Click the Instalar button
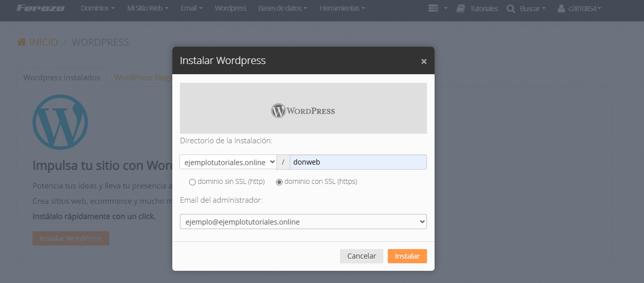Viewport: 644px width, 283px height. pos(407,256)
